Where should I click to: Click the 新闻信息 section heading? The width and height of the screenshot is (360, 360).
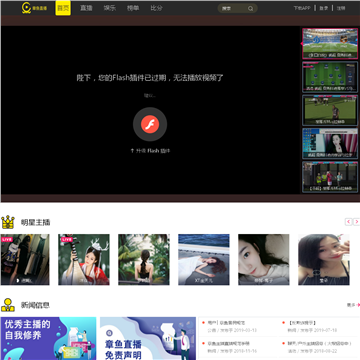35,305
